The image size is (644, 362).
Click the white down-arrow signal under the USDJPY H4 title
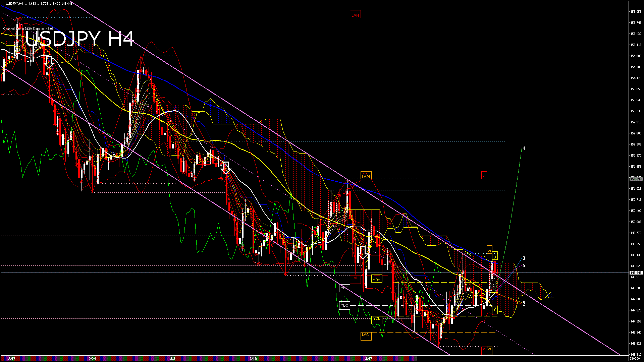coord(49,62)
